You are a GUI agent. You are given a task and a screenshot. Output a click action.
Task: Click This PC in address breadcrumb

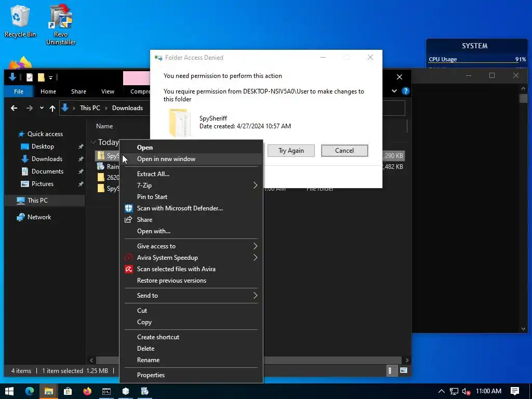pyautogui.click(x=90, y=108)
